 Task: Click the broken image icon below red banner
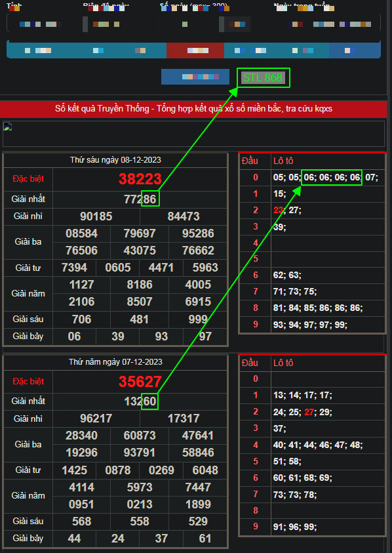click(7, 127)
